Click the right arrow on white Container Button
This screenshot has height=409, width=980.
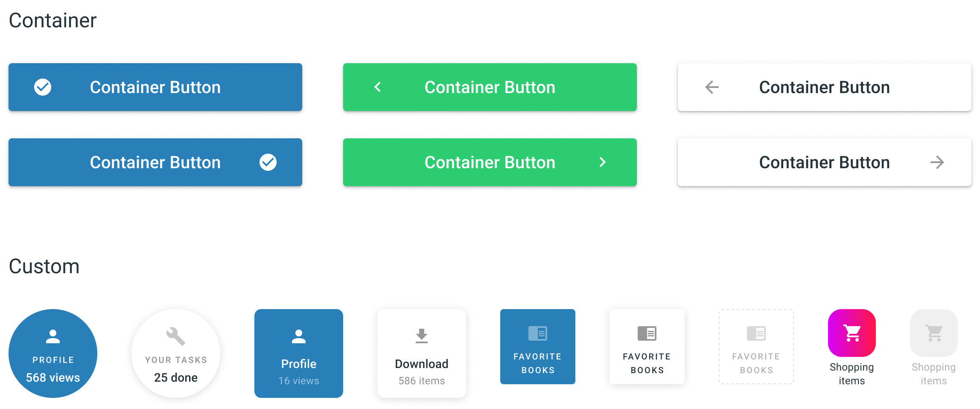tap(937, 162)
